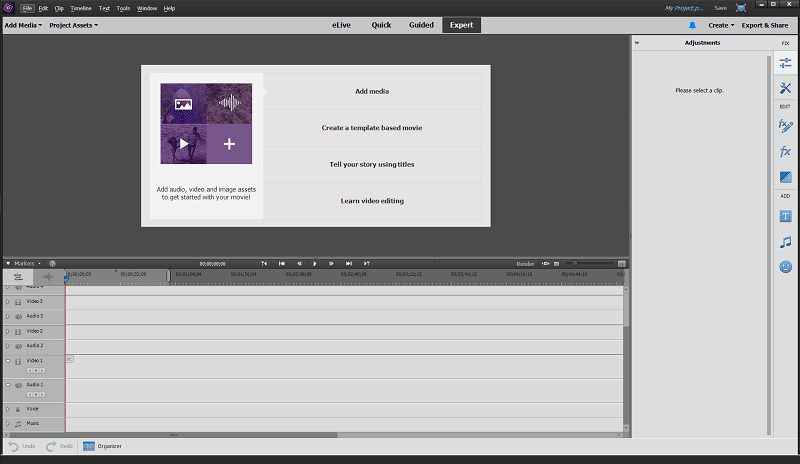Screen dimensions: 800x464
Task: Open the Project Assets dropdown
Action: coord(73,25)
